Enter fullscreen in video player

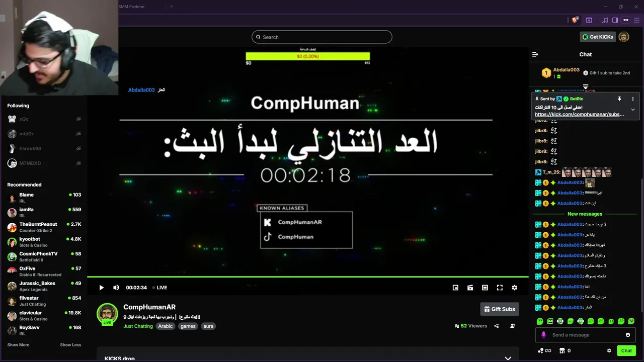(500, 288)
